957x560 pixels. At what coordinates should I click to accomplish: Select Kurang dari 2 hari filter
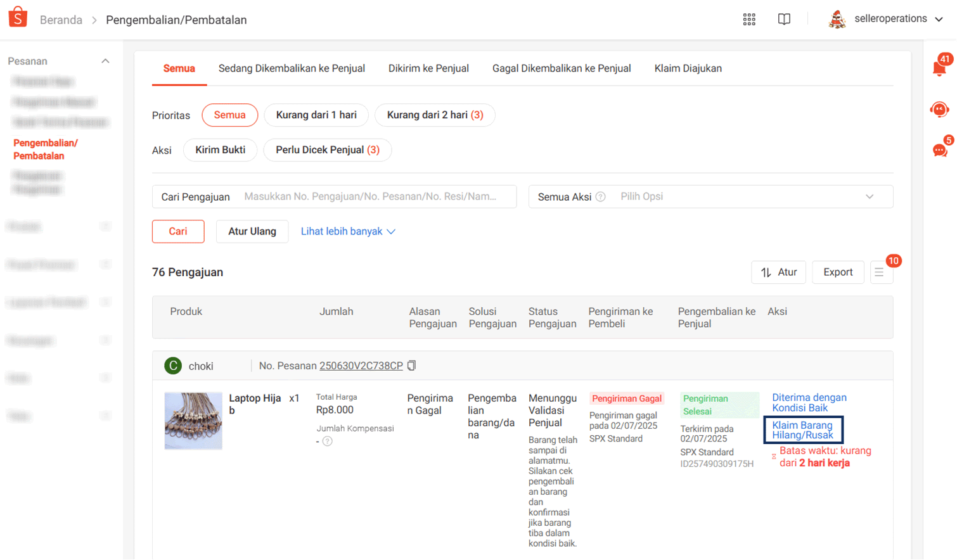click(x=435, y=115)
